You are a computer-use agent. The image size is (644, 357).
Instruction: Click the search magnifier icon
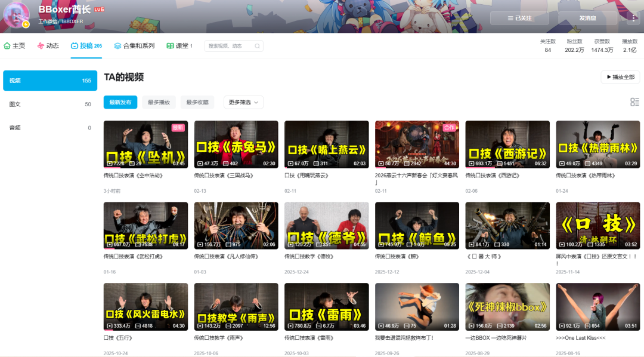pos(257,46)
